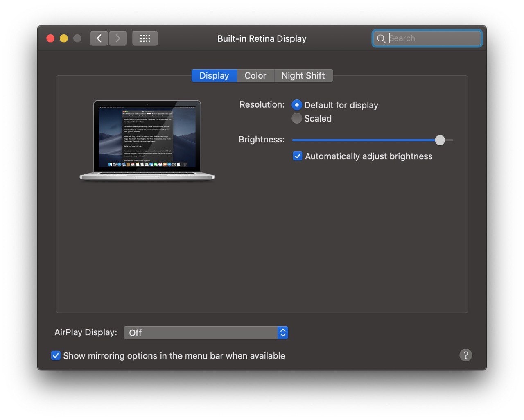This screenshot has width=524, height=420.
Task: Click the Built-in Retina Display title
Action: coord(262,39)
